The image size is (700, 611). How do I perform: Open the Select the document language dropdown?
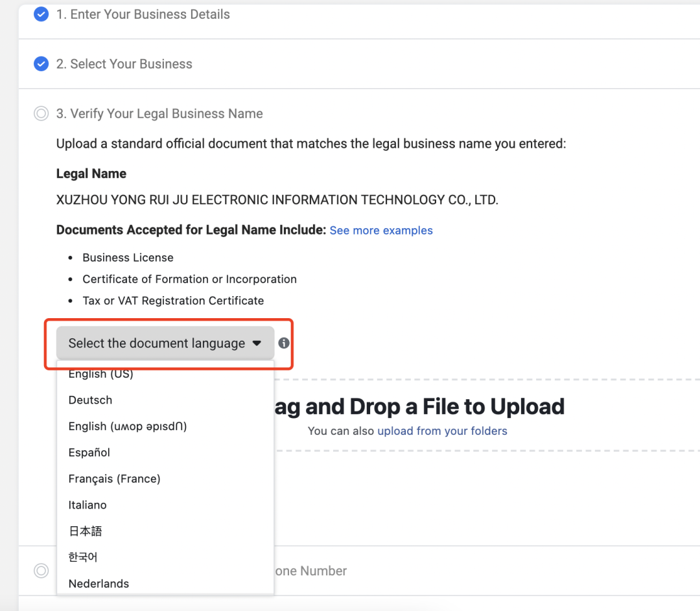coord(157,343)
